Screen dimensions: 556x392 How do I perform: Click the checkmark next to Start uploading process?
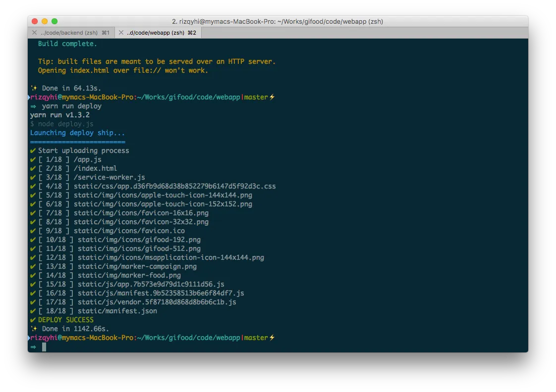click(33, 151)
